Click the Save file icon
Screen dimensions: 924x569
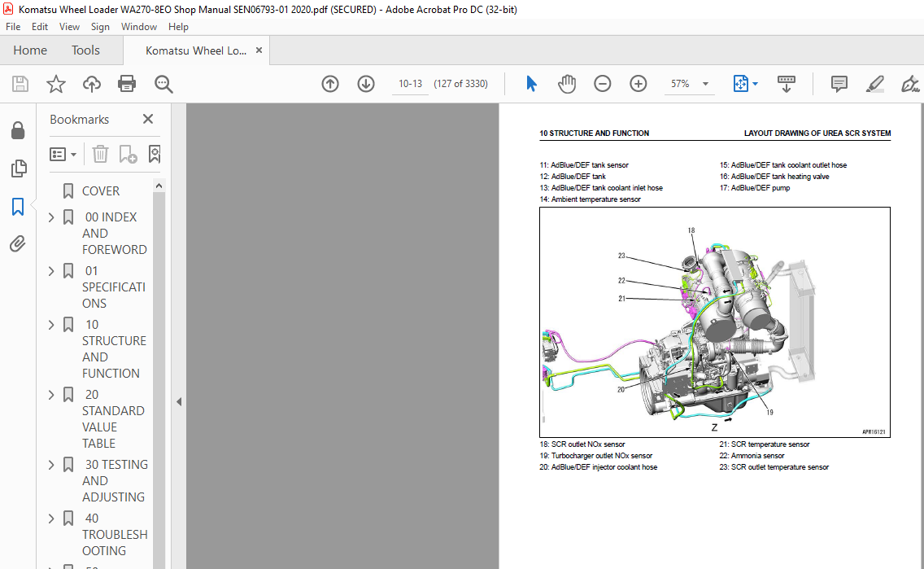20,84
